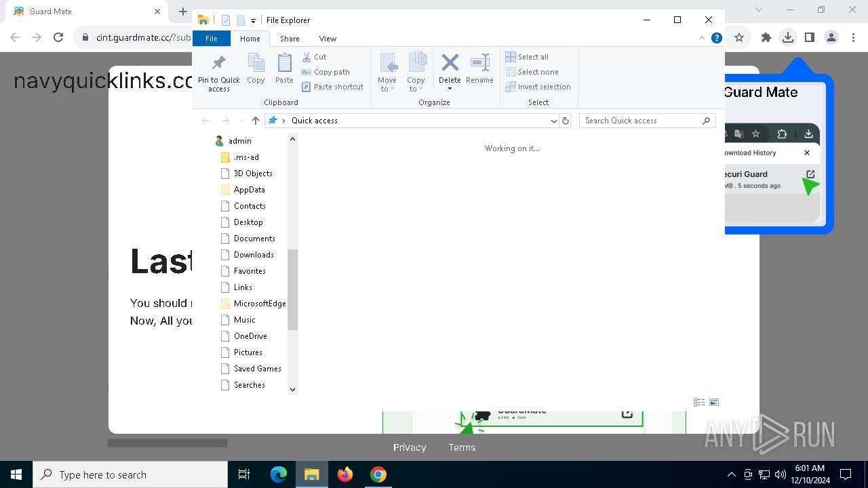Click Paste shortcut command
The width and height of the screenshot is (868, 488).
(x=332, y=87)
